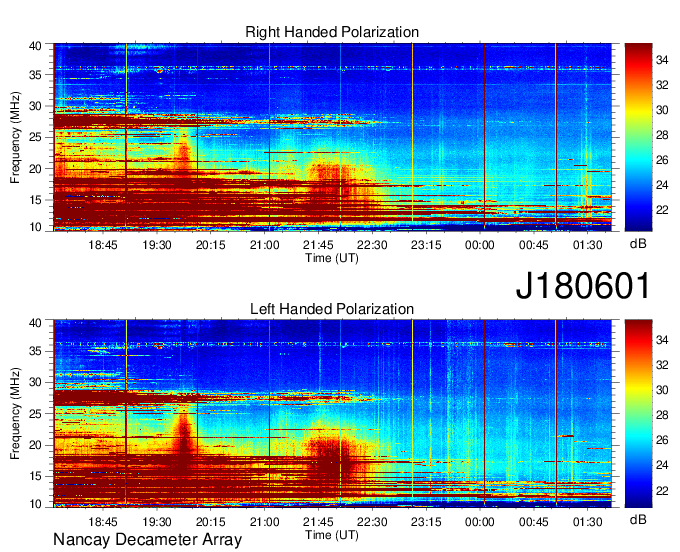Click the 'Left Handed Polarization' plot title
Image resolution: width=680 pixels, height=552 pixels.
pos(332,309)
